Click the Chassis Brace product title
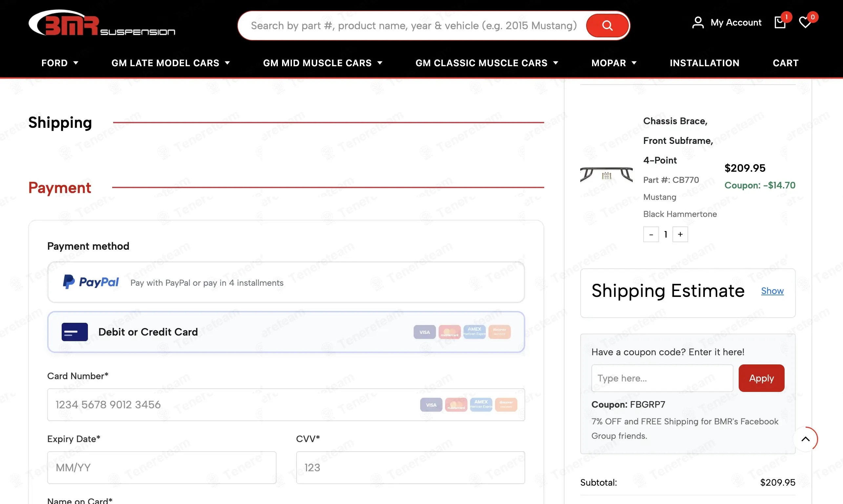Viewport: 843px width, 504px height. coord(678,141)
